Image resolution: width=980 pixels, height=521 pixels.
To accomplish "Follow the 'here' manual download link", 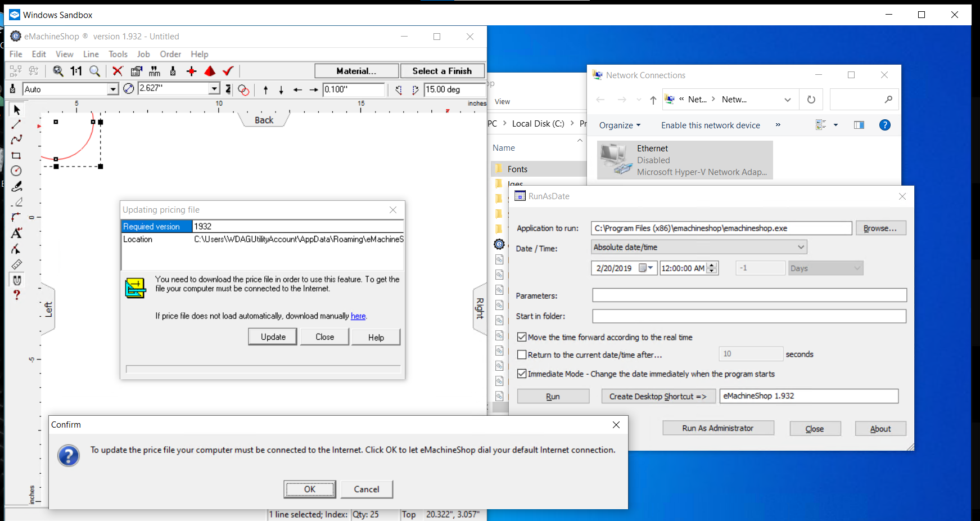I will [358, 316].
